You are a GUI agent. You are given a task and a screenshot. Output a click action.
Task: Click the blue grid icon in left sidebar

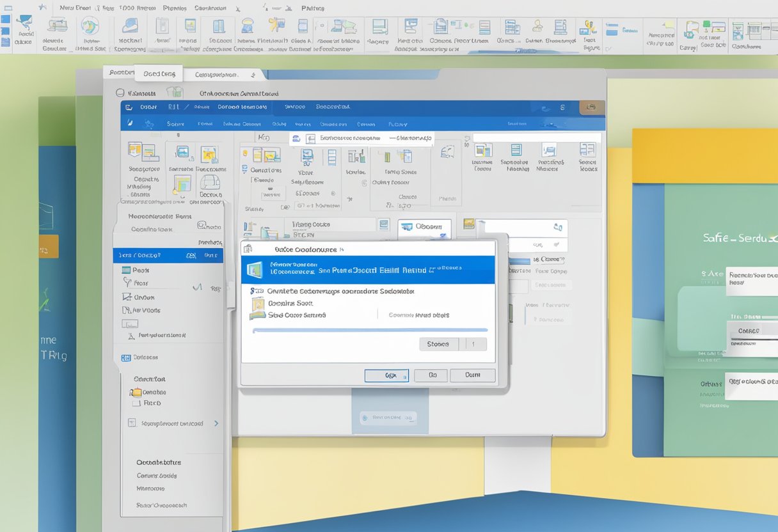tap(125, 357)
